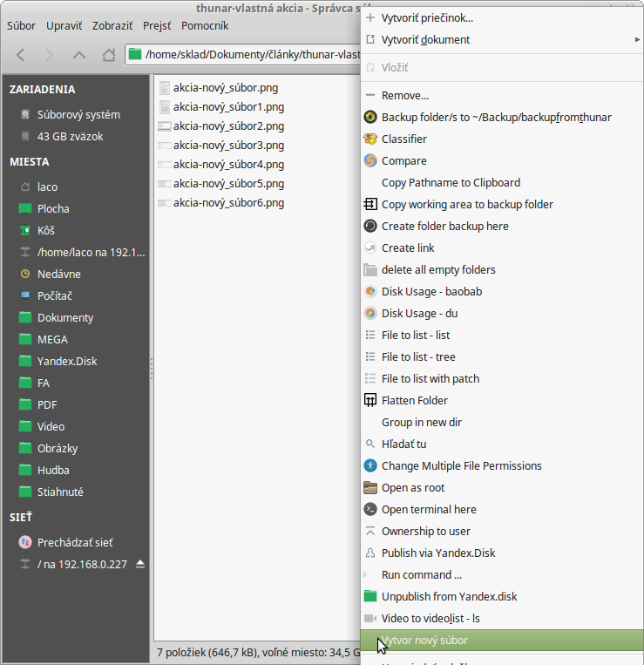
Task: Expand the Vytvoriť dokument submenu arrow
Action: 637,40
